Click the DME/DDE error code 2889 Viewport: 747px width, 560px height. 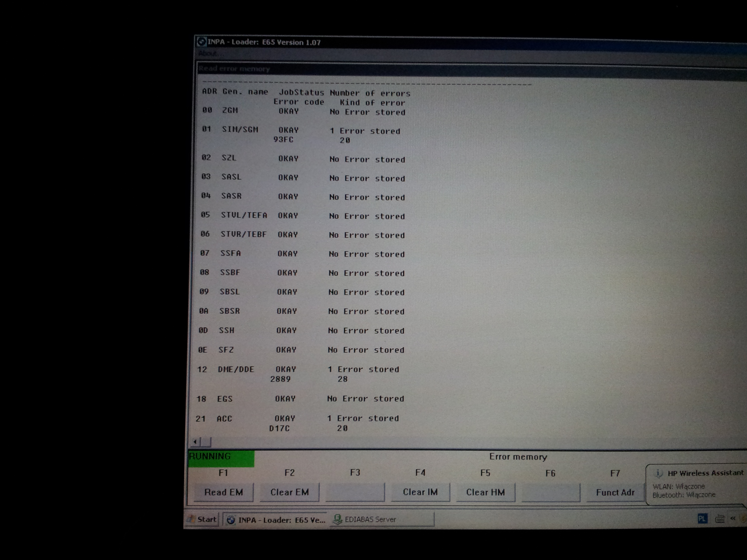pyautogui.click(x=280, y=379)
